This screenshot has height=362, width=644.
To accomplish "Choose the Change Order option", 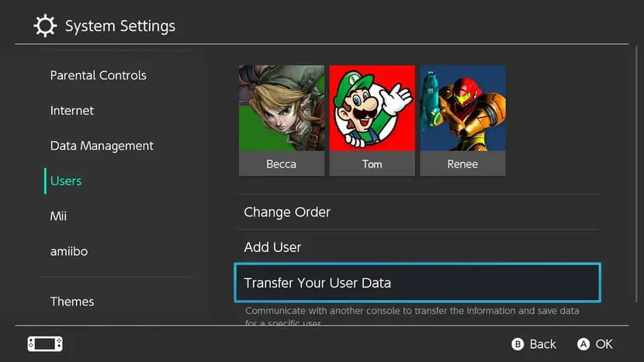I will pyautogui.click(x=287, y=212).
